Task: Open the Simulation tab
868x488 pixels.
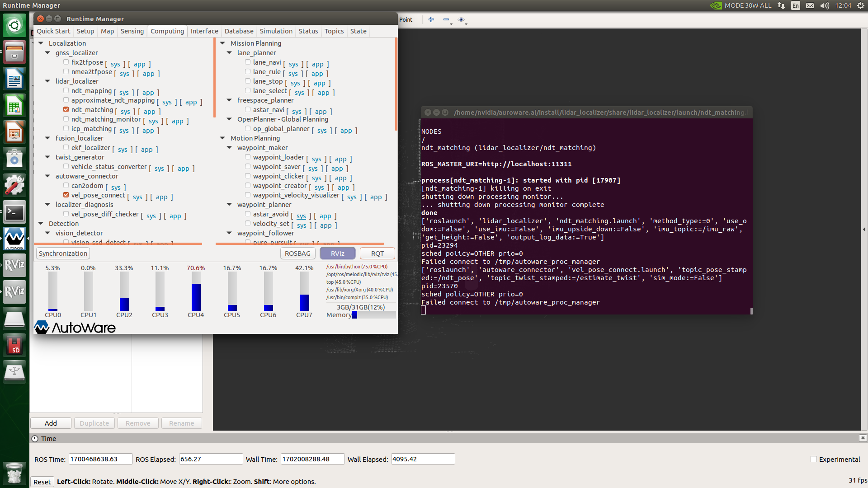Action: click(x=276, y=31)
